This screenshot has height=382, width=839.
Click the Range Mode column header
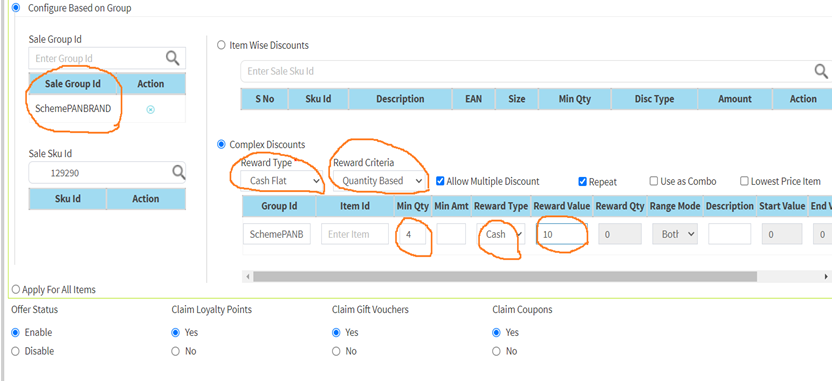[674, 206]
